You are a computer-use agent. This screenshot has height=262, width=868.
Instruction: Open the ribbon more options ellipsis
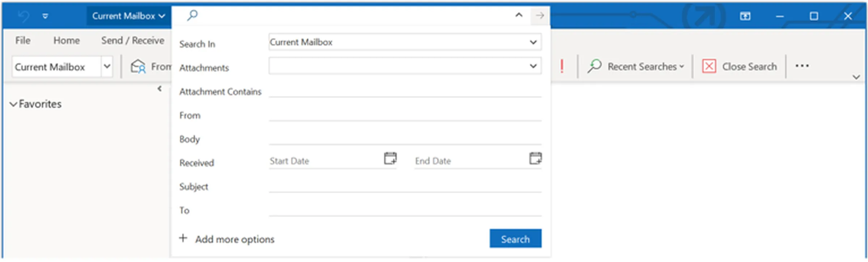[x=802, y=66]
